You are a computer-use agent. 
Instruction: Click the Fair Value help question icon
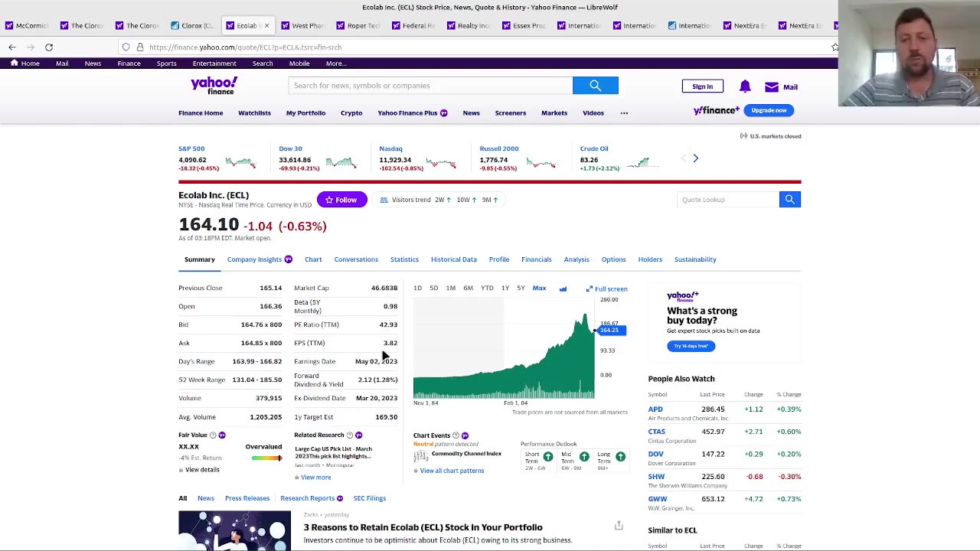213,435
